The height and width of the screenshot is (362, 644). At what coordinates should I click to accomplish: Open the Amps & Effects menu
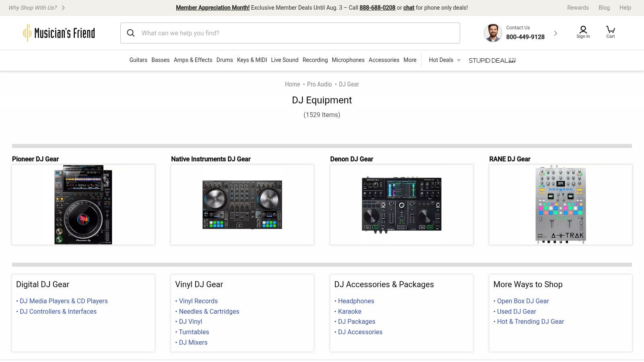193,60
